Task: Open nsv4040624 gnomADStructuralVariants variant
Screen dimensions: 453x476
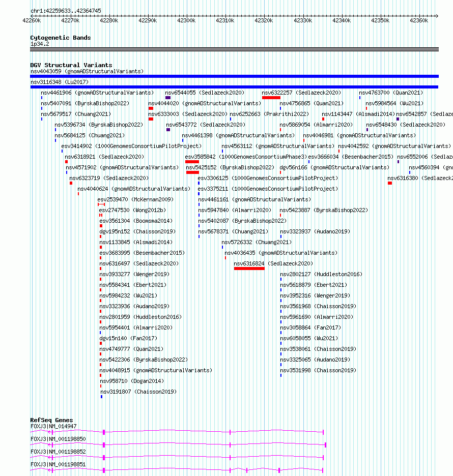Action: point(134,189)
